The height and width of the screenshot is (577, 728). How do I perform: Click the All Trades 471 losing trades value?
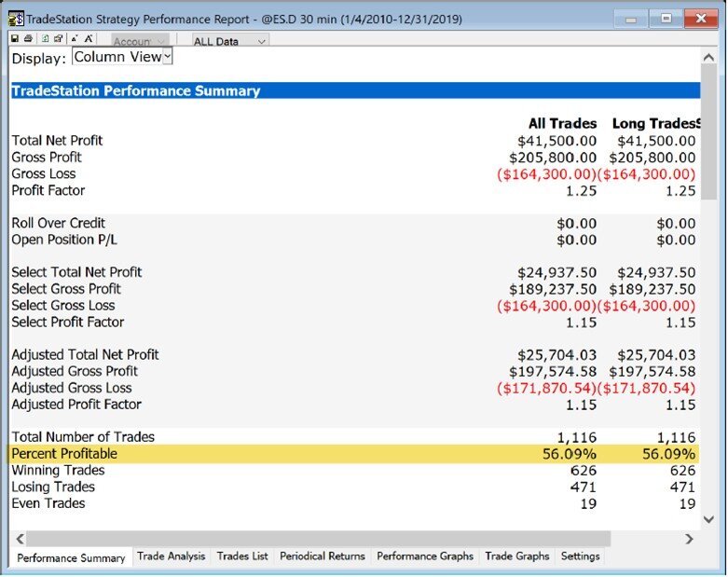click(584, 488)
